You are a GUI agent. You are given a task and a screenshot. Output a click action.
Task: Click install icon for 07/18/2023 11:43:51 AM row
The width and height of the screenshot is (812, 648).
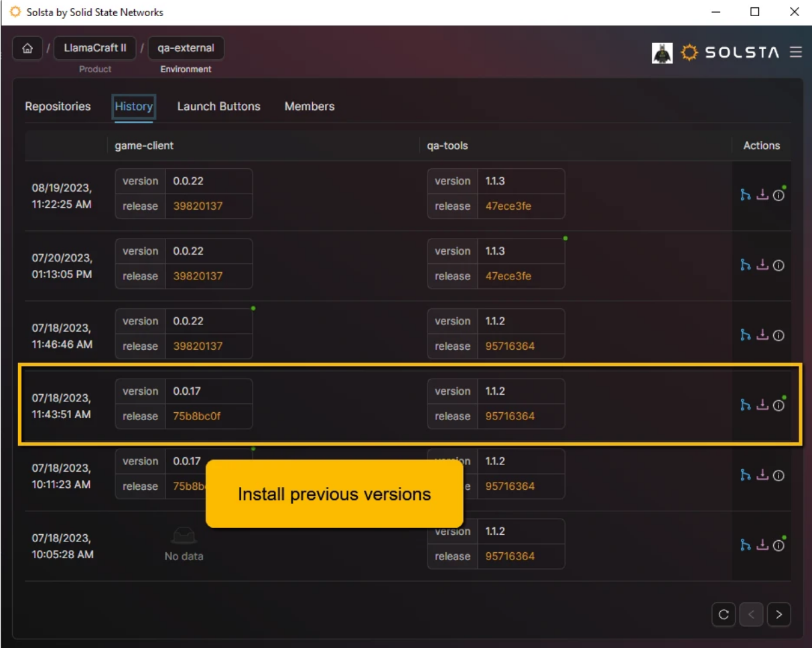(762, 405)
